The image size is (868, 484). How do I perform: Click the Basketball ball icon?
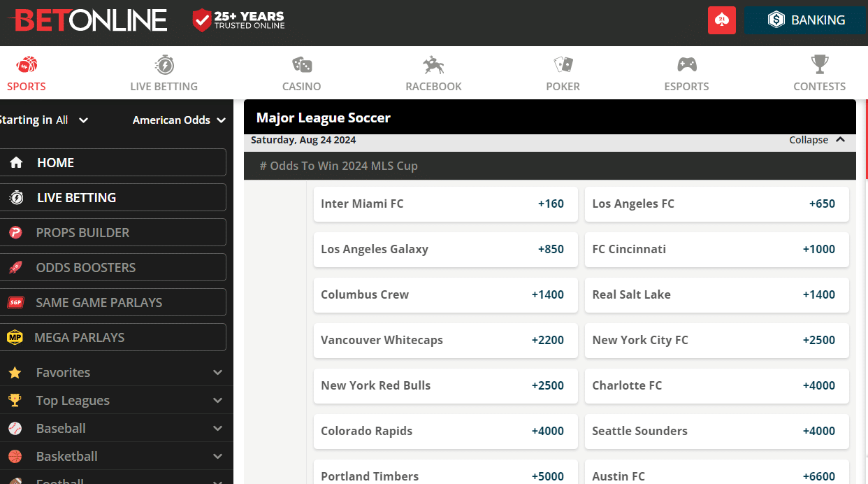15,456
